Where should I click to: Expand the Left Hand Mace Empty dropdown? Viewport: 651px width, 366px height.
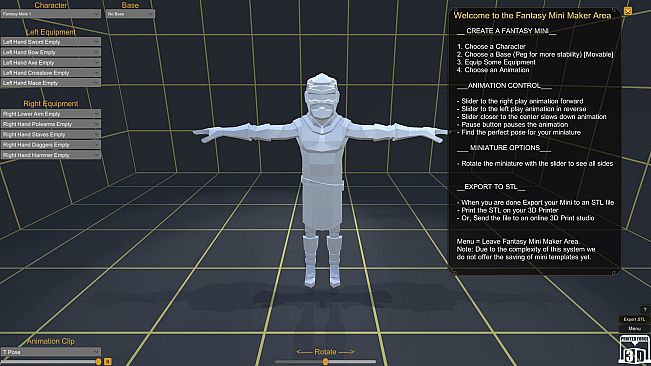51,83
